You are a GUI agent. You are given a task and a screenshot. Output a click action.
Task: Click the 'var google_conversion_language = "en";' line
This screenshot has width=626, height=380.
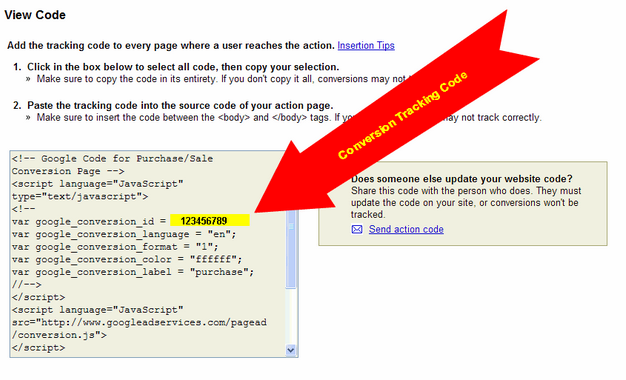124,234
